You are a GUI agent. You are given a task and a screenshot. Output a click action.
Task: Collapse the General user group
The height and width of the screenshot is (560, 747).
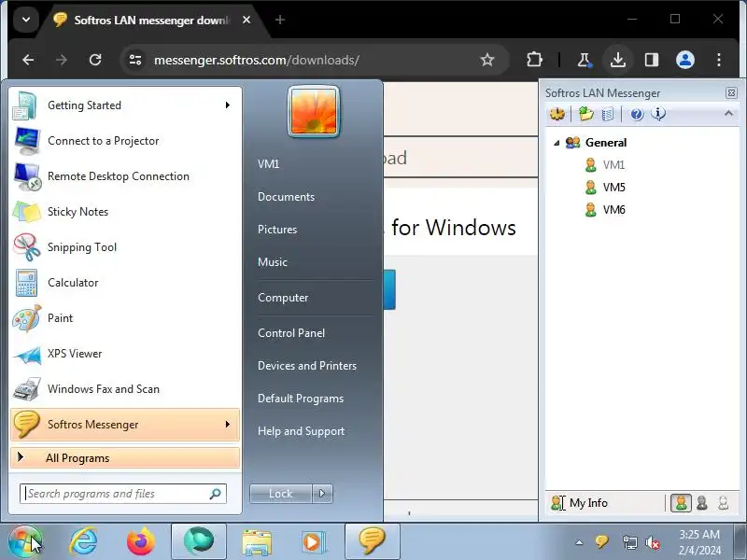click(x=557, y=143)
